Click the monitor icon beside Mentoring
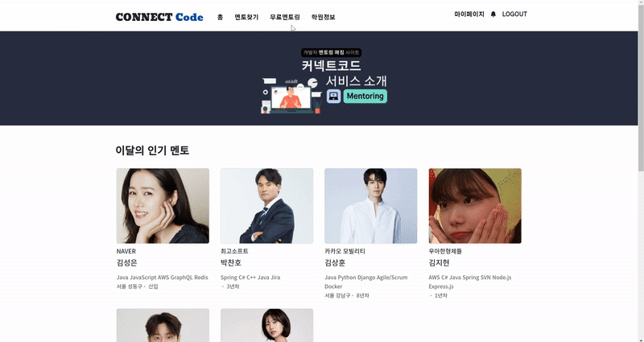 pos(334,96)
